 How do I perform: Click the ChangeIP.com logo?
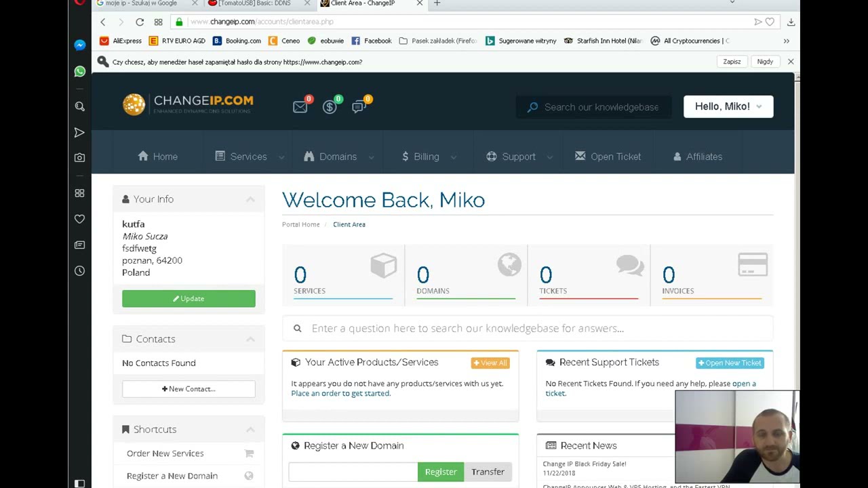tap(188, 104)
